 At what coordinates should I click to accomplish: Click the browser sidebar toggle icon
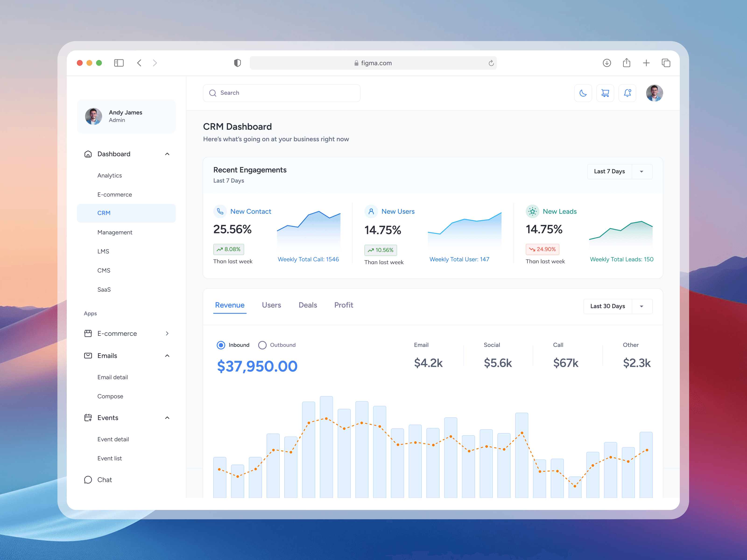[x=119, y=63]
